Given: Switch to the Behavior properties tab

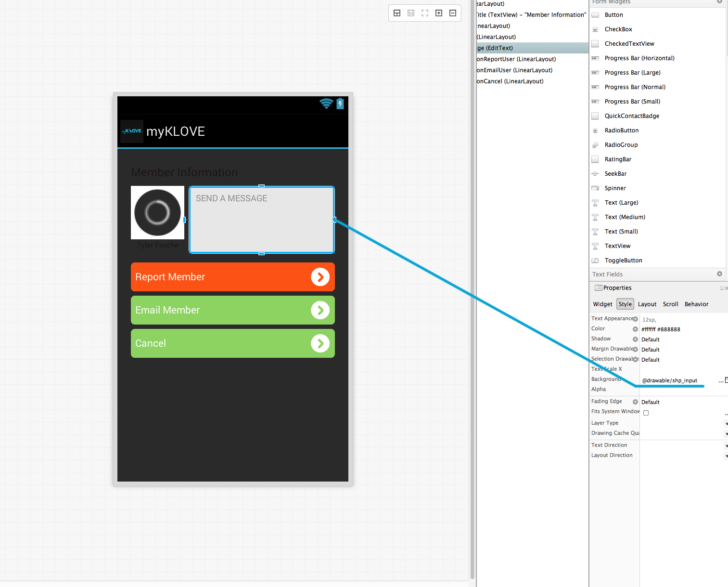Looking at the screenshot, I should pyautogui.click(x=696, y=304).
